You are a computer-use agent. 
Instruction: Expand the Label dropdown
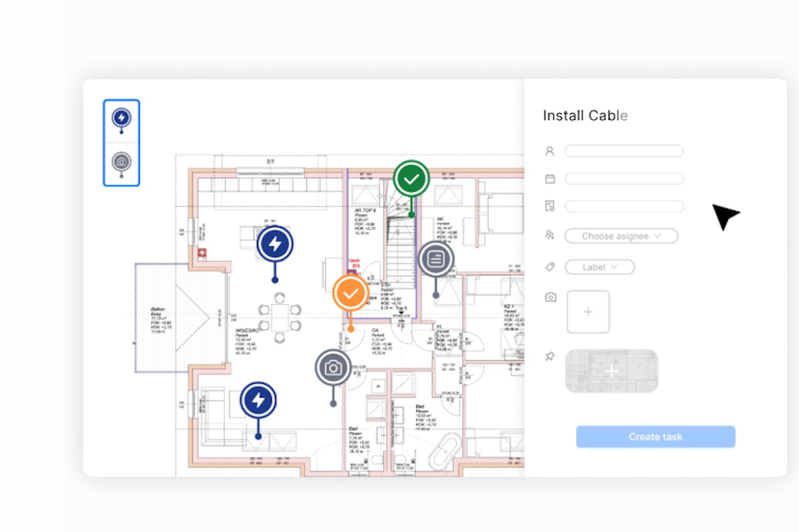tap(599, 266)
